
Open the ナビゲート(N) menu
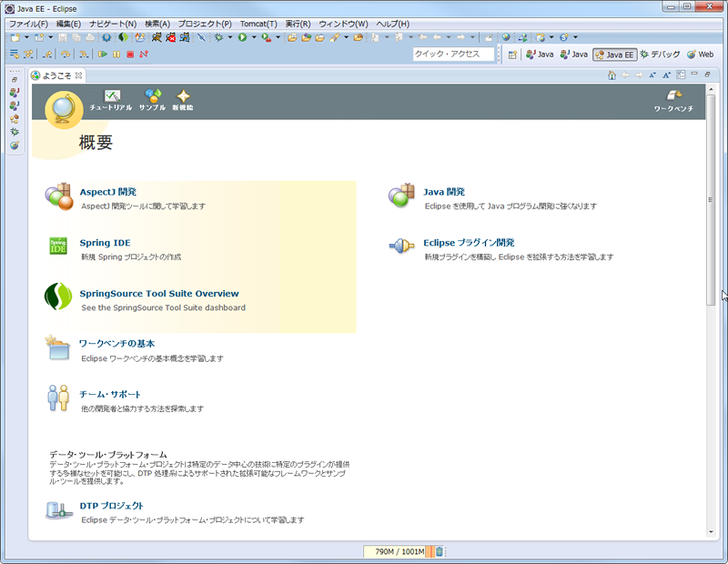coord(113,24)
